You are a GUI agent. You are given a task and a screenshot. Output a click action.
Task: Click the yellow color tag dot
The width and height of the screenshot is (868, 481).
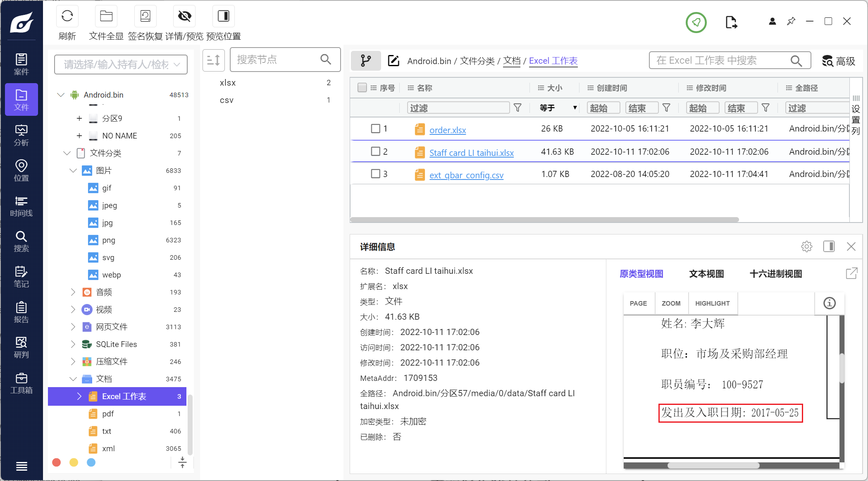[x=74, y=462]
